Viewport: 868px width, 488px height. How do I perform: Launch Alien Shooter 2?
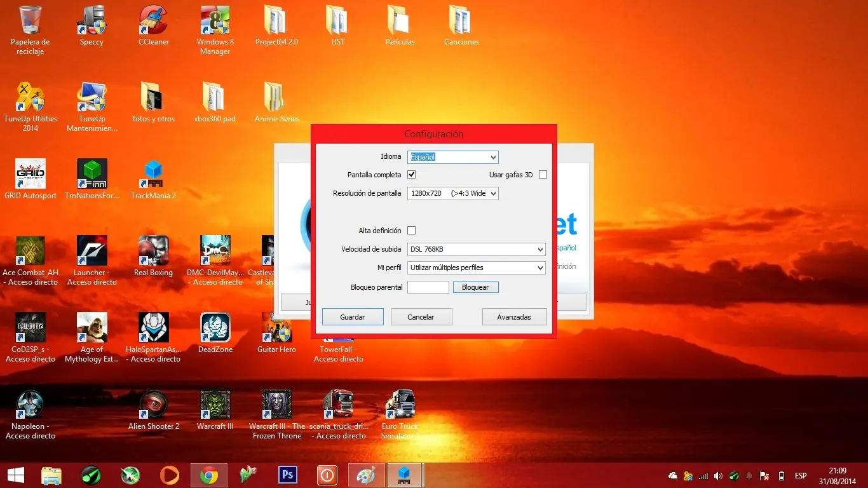154,410
